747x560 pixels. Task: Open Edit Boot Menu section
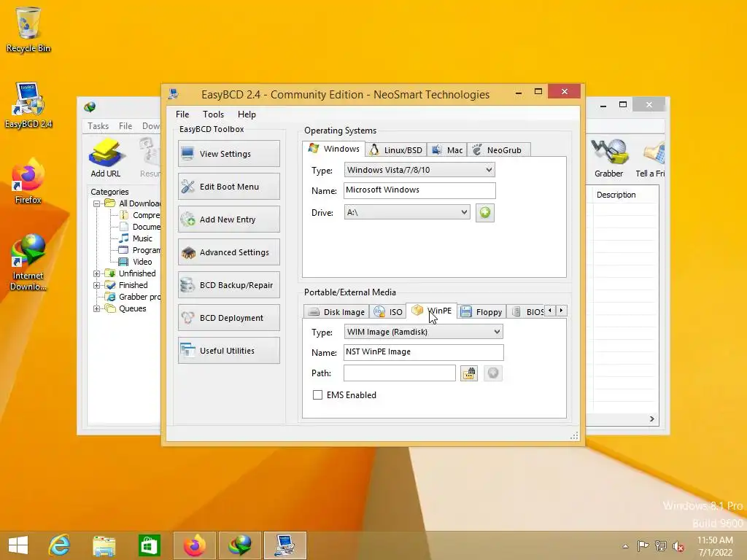(228, 187)
